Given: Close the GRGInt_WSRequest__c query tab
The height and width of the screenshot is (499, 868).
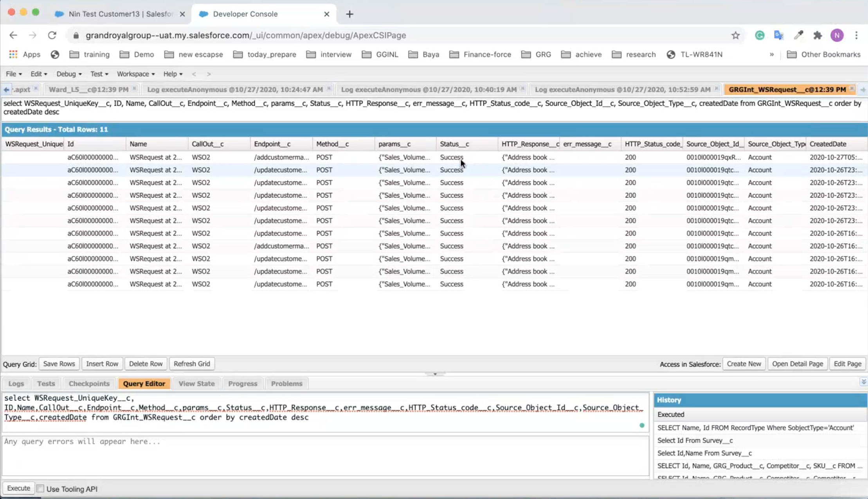Looking at the screenshot, I should pos(852,89).
